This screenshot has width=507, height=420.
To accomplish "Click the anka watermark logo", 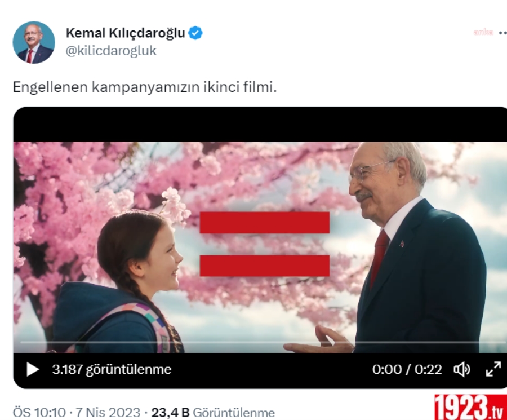I will pos(483,32).
